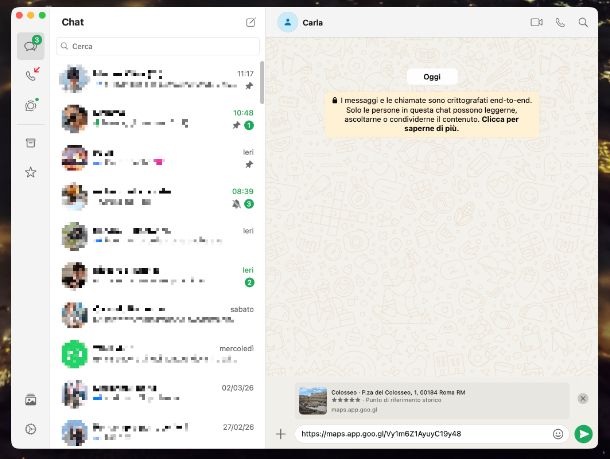Click the muted bell icon on 08:39 chat

(x=236, y=204)
